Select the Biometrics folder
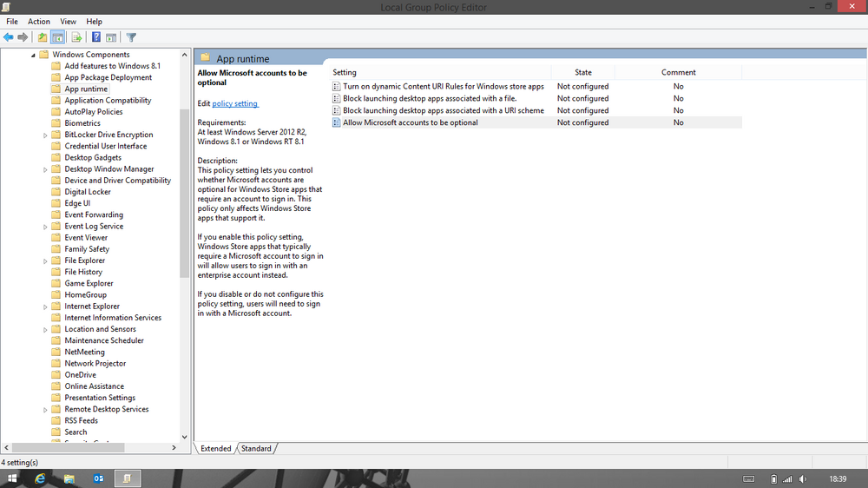868x488 pixels. 82,123
